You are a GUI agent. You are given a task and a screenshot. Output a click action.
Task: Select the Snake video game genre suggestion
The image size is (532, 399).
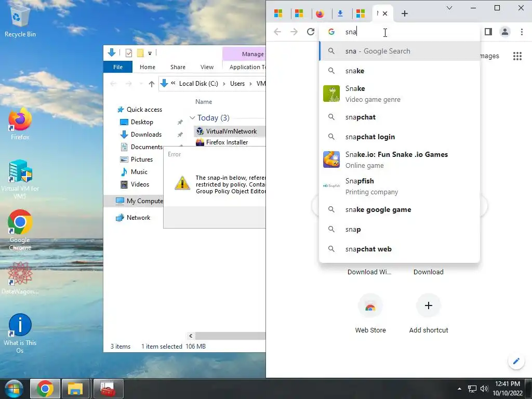(400, 94)
